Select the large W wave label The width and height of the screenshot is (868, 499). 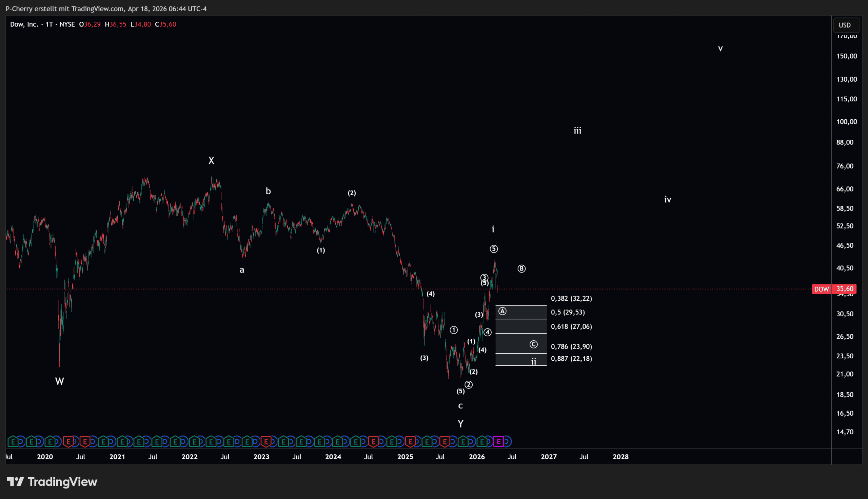point(59,381)
